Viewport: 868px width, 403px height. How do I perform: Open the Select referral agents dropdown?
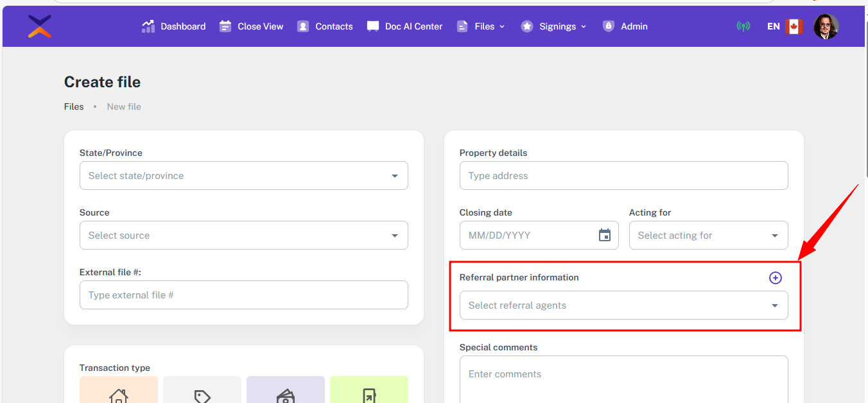click(623, 305)
